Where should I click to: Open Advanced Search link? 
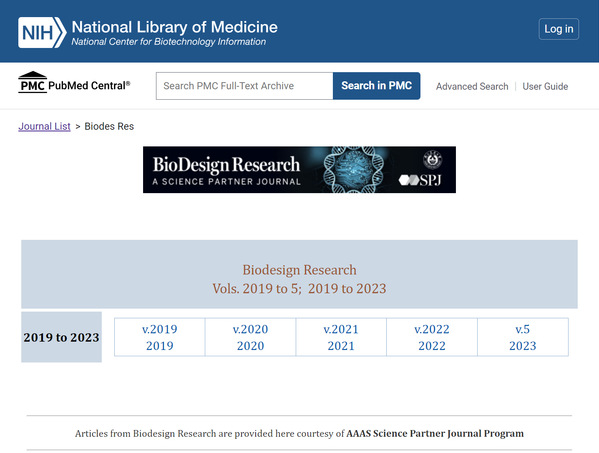(x=472, y=86)
